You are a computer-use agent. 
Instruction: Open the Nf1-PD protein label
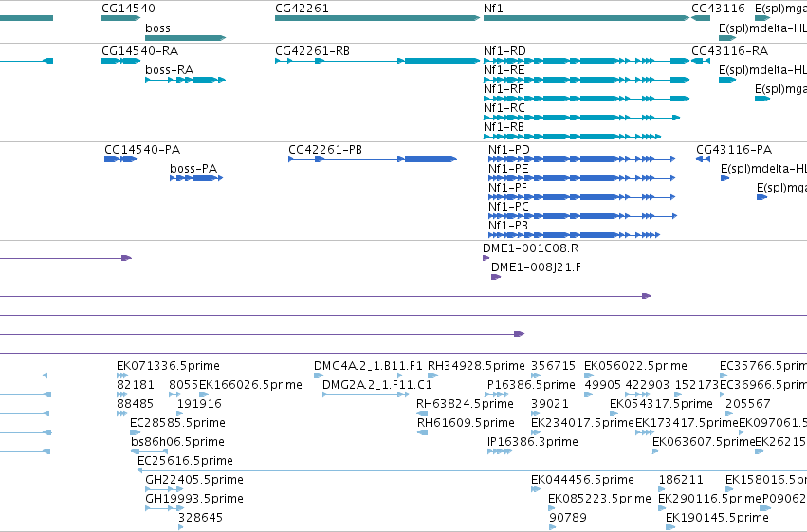click(x=509, y=150)
